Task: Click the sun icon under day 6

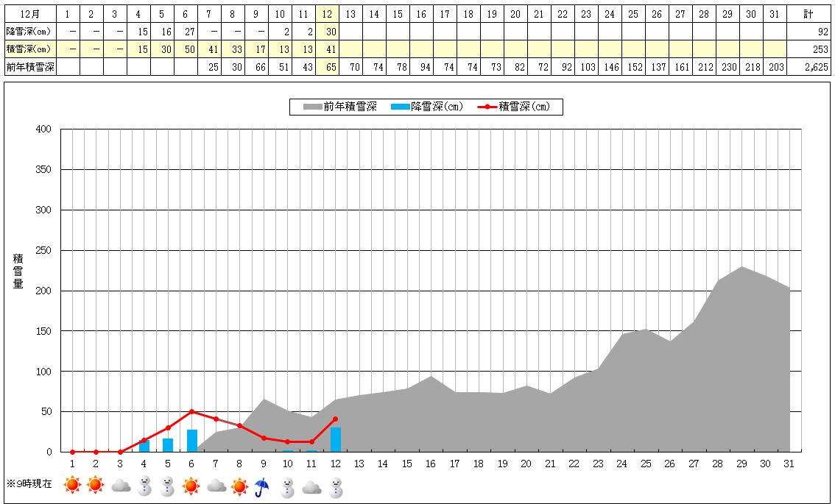Action: [x=192, y=486]
